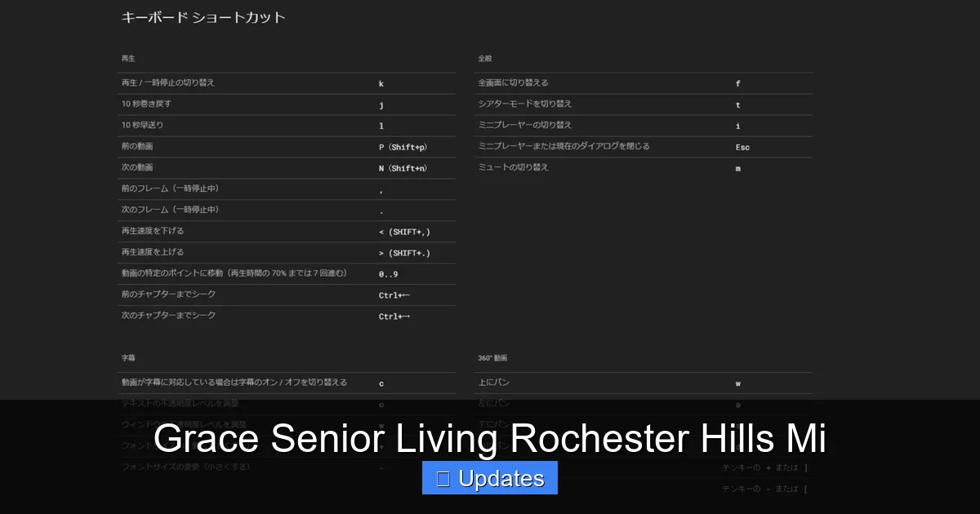Select the "字幕のオン / オフを切り替える" row label
980x514 pixels.
[x=234, y=383]
